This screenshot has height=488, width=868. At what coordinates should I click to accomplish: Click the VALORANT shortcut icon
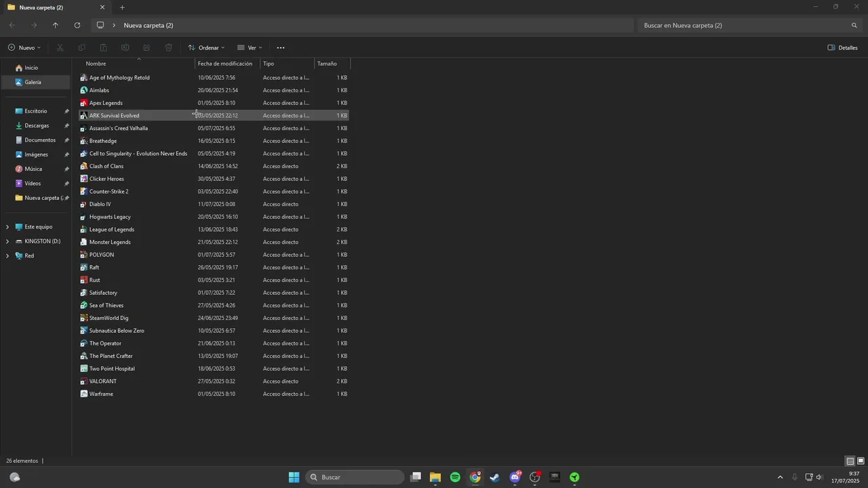click(x=84, y=381)
